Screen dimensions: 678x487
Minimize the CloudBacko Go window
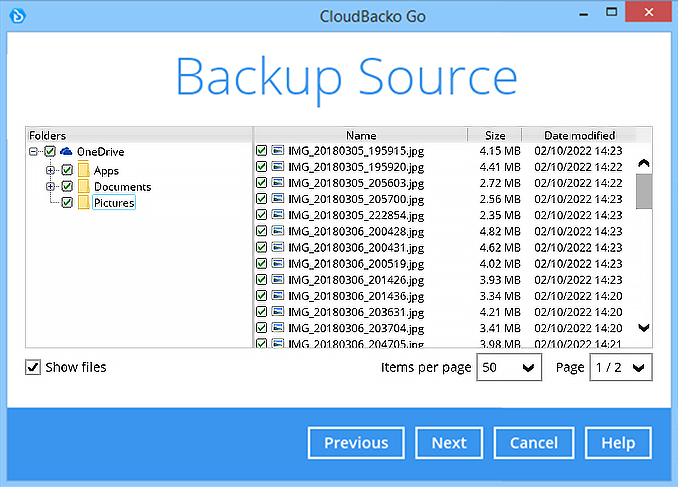click(583, 13)
